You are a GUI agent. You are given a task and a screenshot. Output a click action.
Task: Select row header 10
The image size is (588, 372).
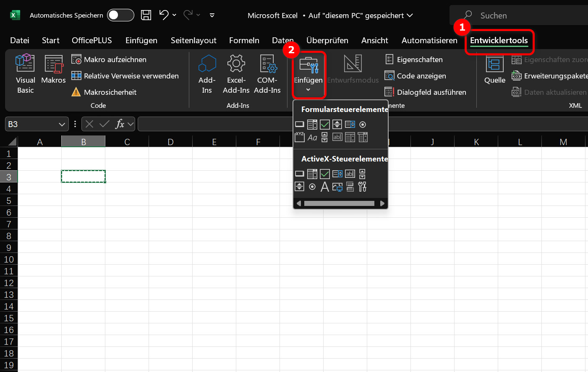pos(9,259)
